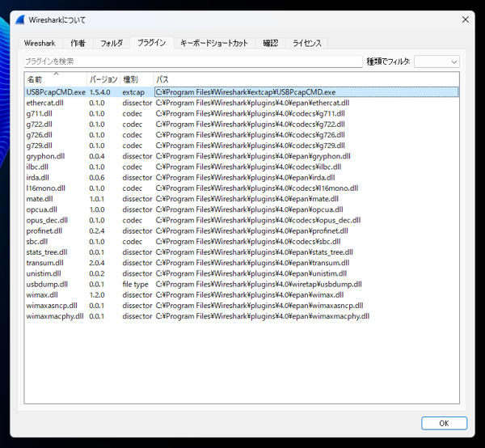The image size is (485, 448).
Task: Select the g722.dll codec row
Action: (x=242, y=124)
